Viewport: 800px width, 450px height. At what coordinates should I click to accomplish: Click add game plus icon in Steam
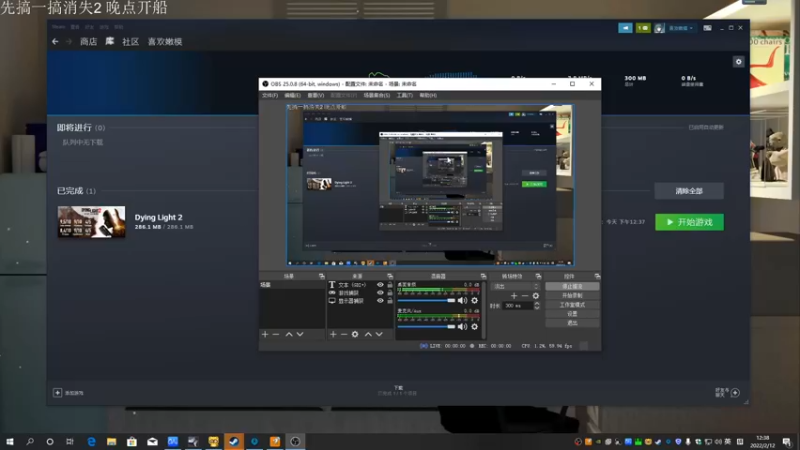point(57,392)
